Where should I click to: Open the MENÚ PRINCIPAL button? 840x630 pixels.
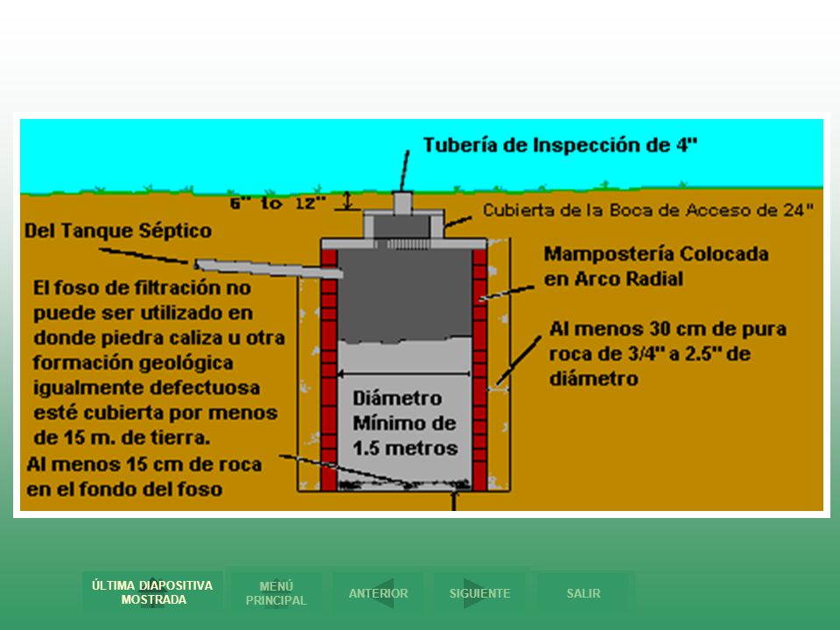tap(276, 593)
